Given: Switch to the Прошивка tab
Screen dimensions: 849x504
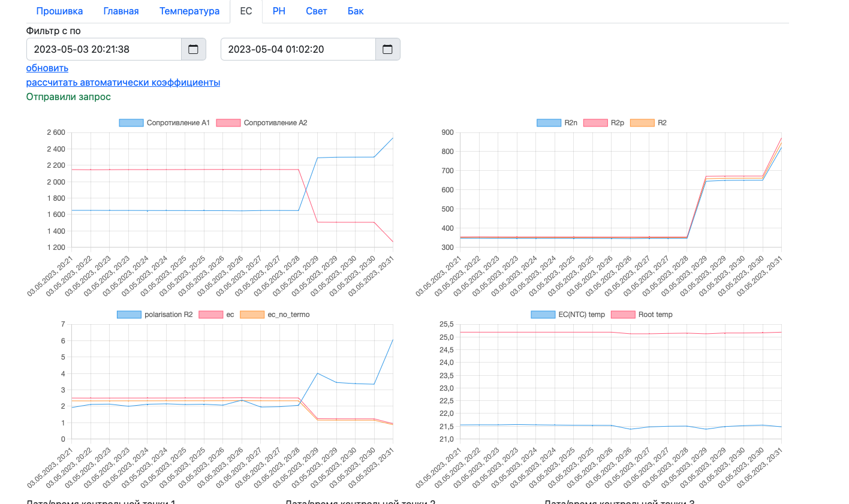Looking at the screenshot, I should point(59,11).
